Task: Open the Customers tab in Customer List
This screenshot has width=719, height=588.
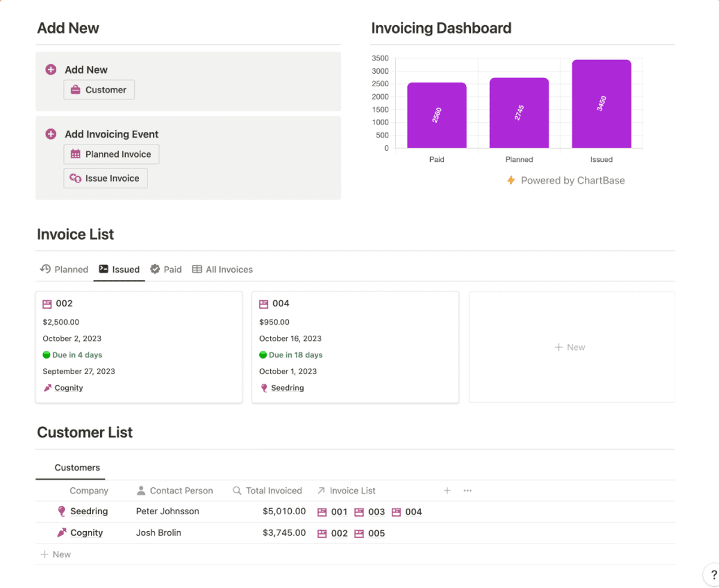Action: point(77,468)
